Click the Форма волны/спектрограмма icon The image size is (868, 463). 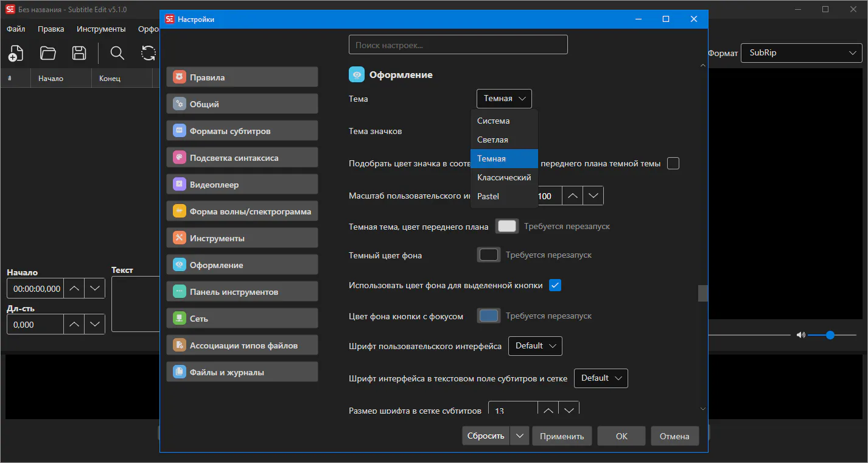pos(179,211)
